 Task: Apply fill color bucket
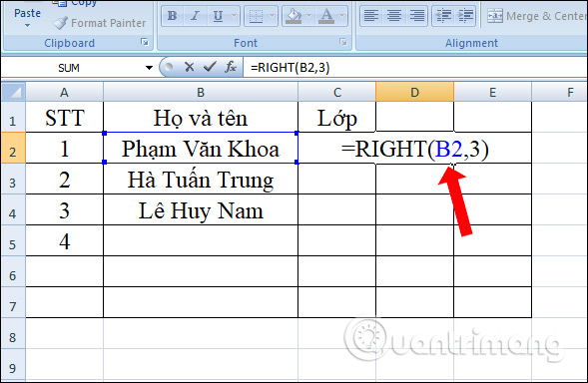click(x=294, y=16)
